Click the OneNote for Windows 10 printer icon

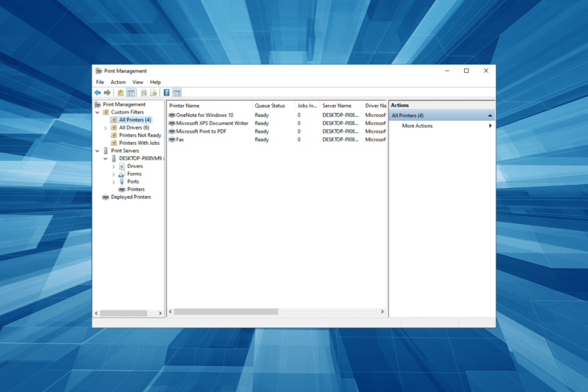tap(171, 114)
